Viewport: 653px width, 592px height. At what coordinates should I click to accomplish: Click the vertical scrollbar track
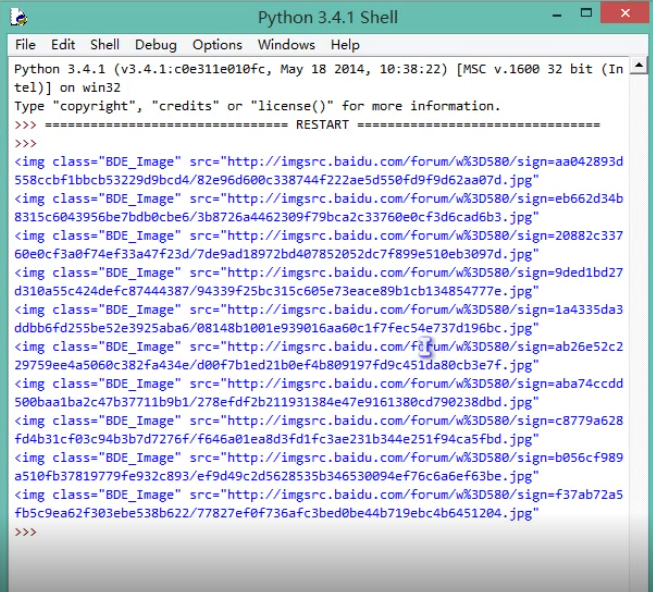(641, 300)
